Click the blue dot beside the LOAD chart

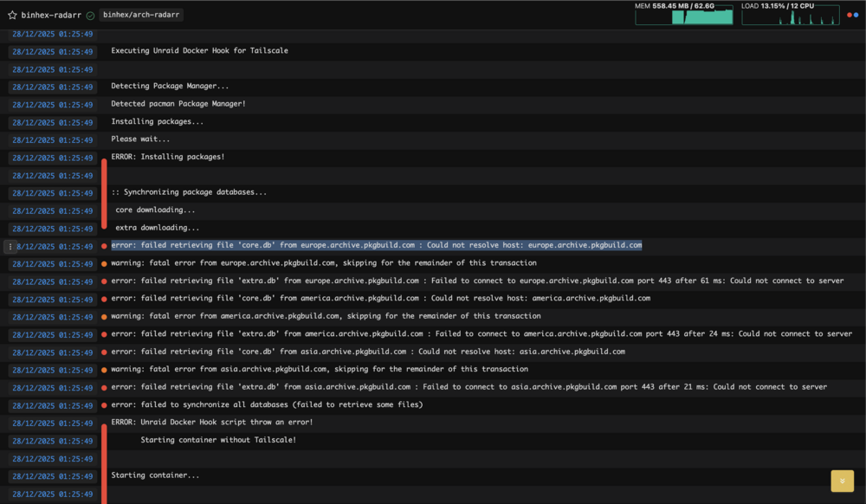856,15
